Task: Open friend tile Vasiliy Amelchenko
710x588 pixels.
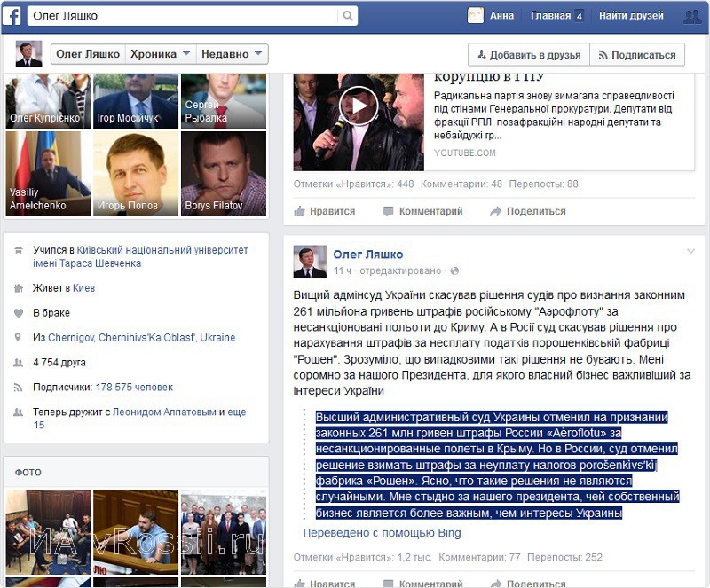Action: 48,174
